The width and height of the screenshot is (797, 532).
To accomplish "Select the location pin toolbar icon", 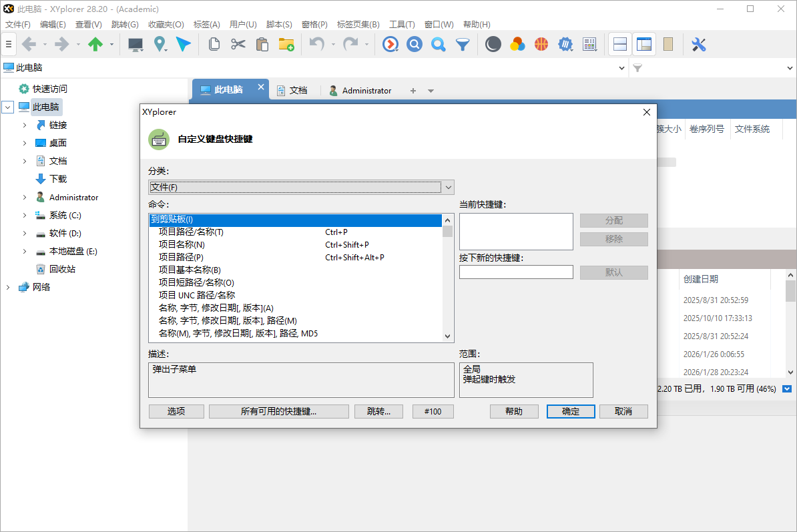I will 160,44.
